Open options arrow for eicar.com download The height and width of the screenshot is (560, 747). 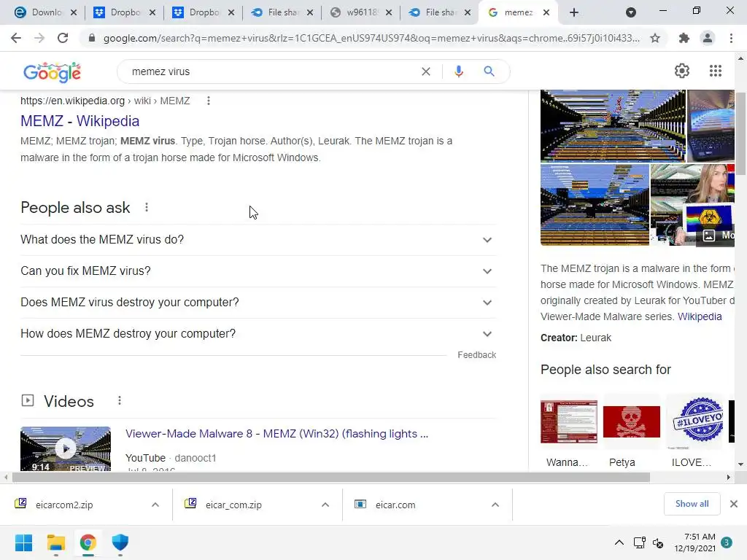coord(495,505)
